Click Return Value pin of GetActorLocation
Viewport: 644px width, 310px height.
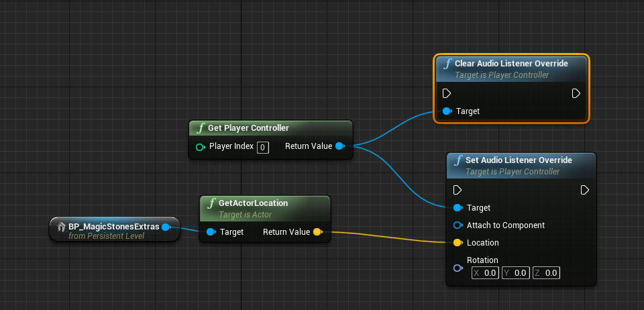coord(318,232)
